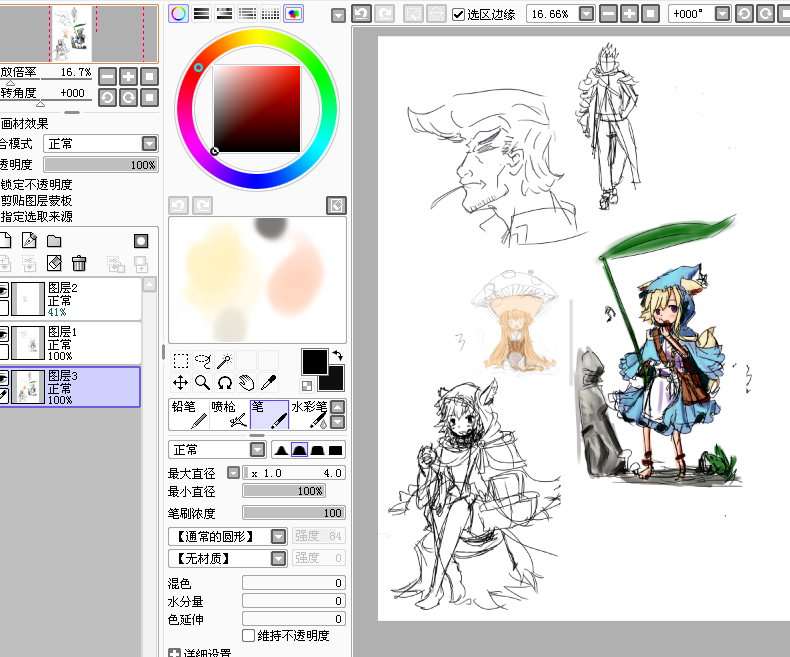Viewport: 790px width, 657px height.
Task: Clear layer with eraser icon
Action: [x=54, y=263]
